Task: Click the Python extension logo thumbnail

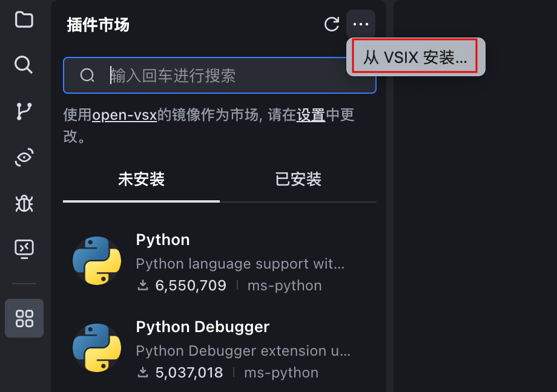Action: 96,261
